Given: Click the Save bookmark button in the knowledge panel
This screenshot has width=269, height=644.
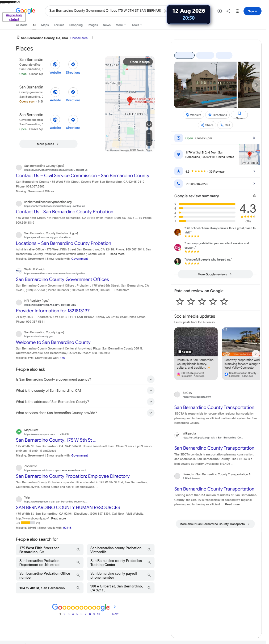Looking at the screenshot, I should [239, 115].
